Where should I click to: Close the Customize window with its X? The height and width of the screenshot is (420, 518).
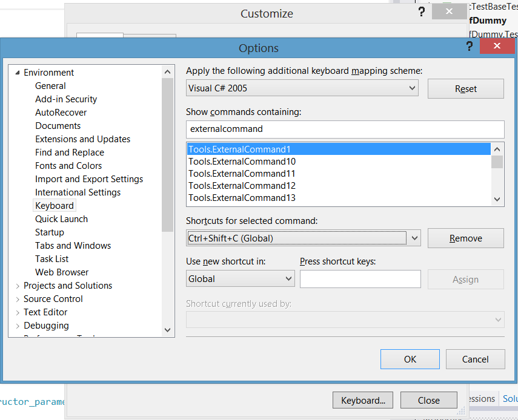(449, 11)
